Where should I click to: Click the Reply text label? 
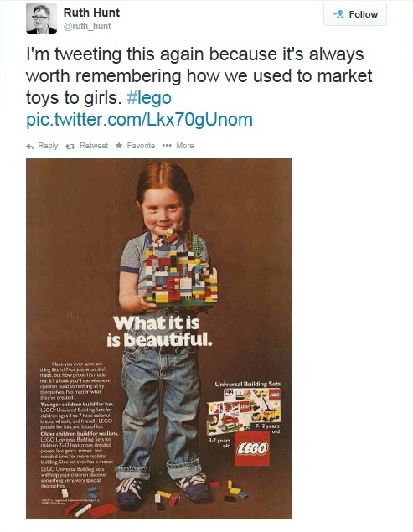(x=48, y=146)
